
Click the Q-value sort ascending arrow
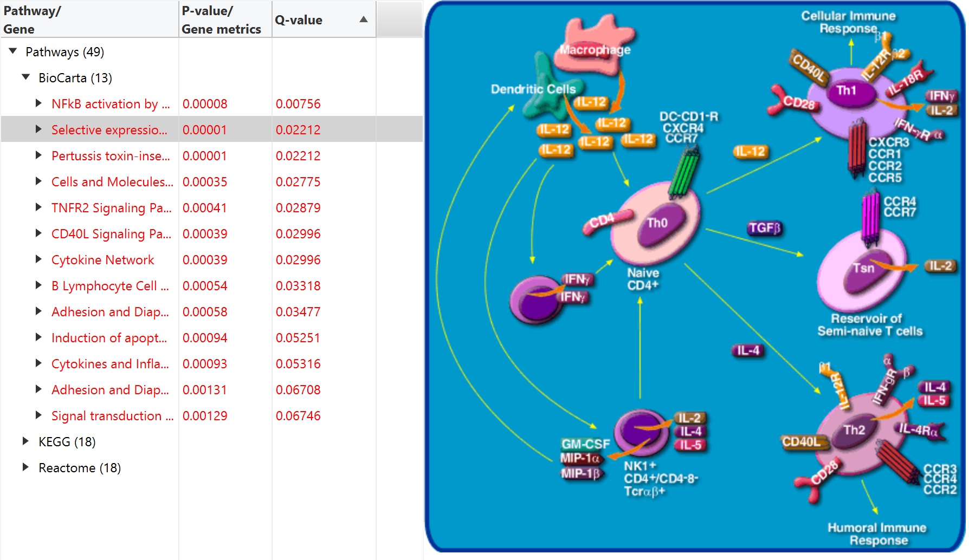click(x=364, y=19)
